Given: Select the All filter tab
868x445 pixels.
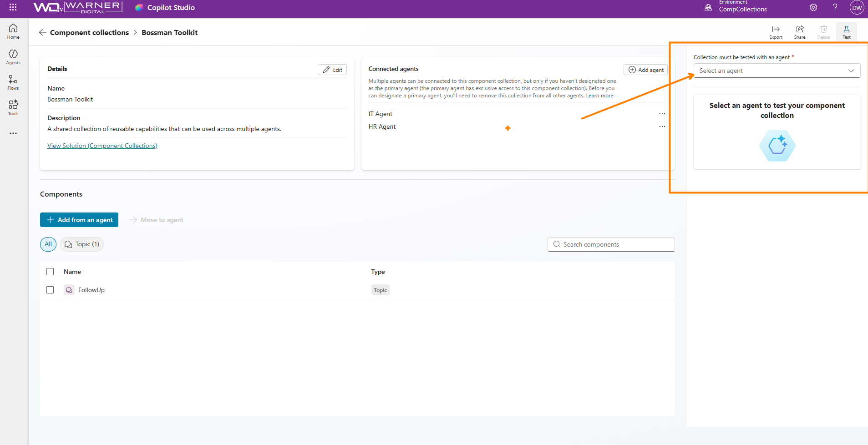Looking at the screenshot, I should [48, 244].
